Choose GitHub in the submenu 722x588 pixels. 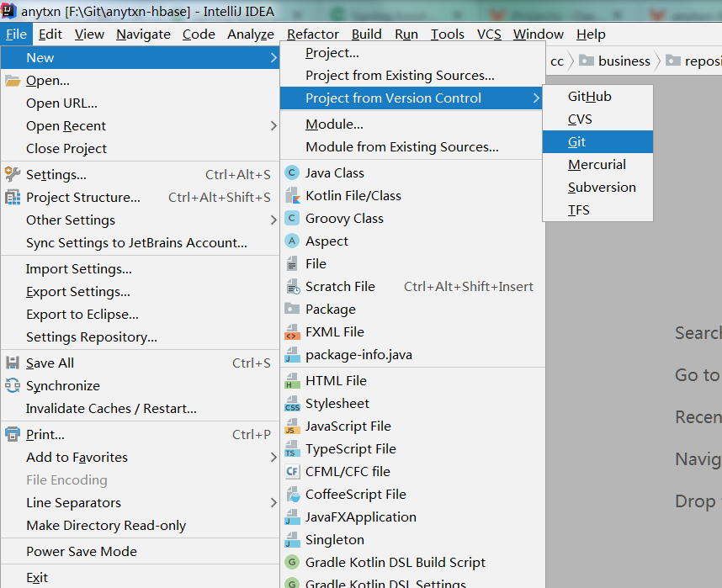coord(597,96)
